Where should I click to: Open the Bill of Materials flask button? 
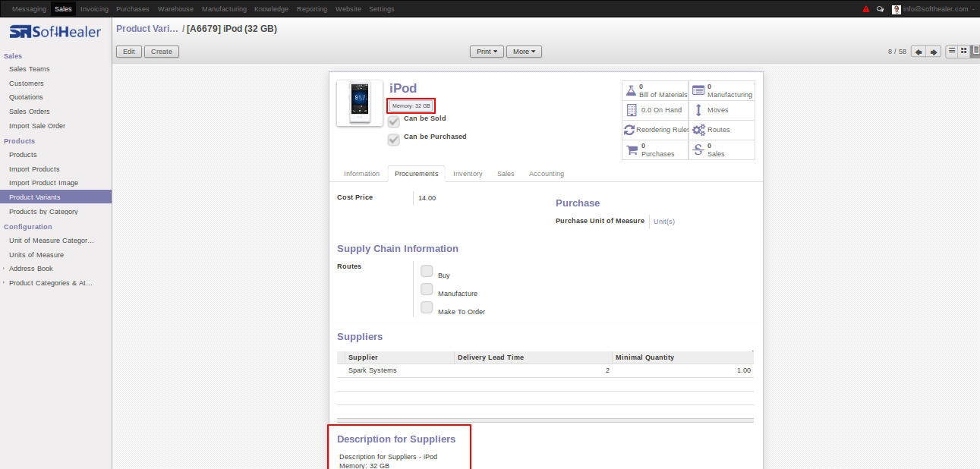(655, 90)
